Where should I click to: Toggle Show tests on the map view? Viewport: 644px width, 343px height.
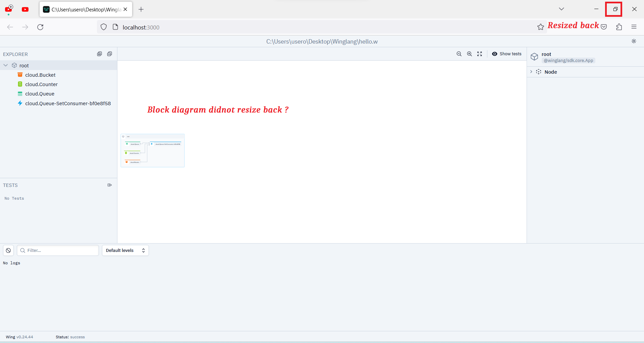click(x=506, y=54)
